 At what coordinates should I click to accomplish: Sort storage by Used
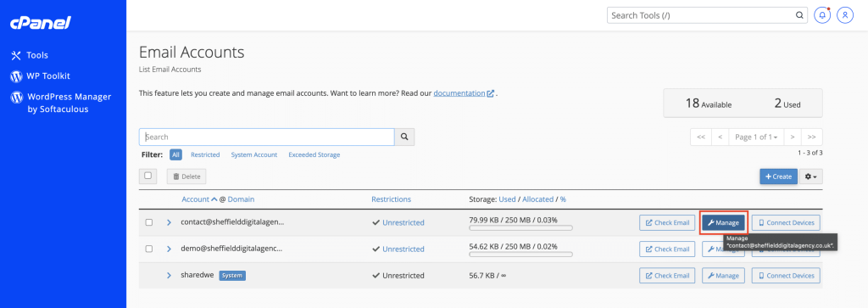coord(507,199)
